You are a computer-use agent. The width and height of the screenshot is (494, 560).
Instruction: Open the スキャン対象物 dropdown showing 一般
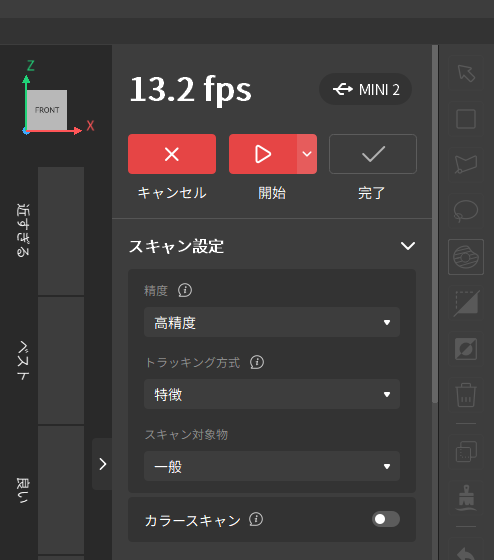(x=272, y=466)
